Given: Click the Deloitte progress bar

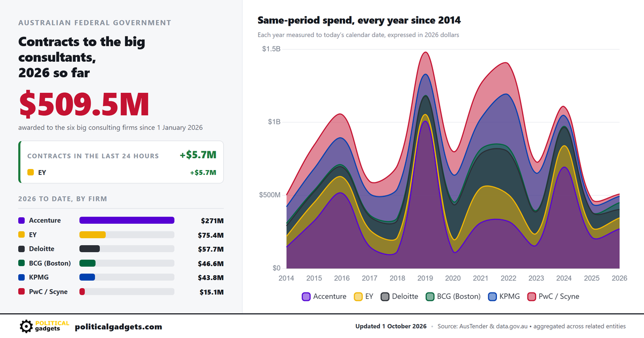Looking at the screenshot, I should [x=127, y=249].
